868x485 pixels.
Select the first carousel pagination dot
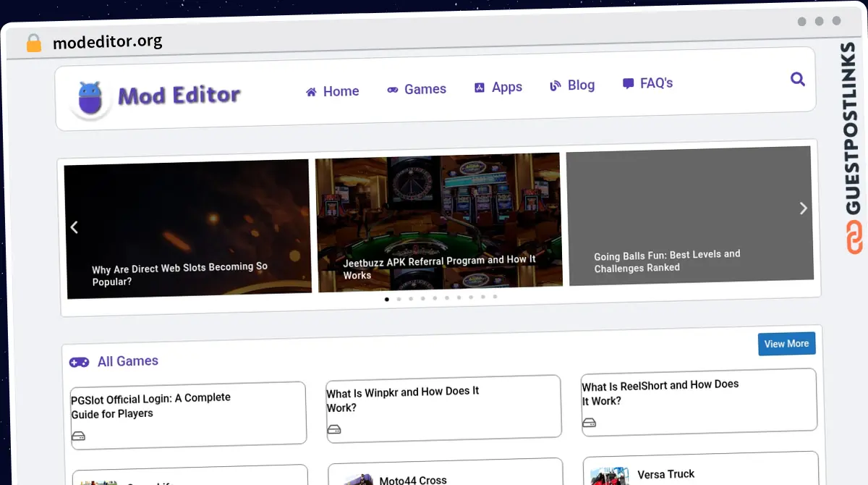coord(387,299)
